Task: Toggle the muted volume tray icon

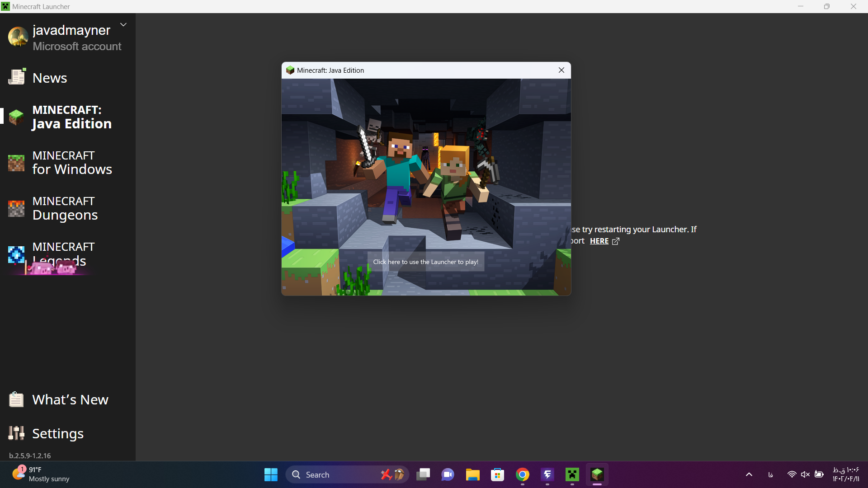Action: (x=805, y=474)
